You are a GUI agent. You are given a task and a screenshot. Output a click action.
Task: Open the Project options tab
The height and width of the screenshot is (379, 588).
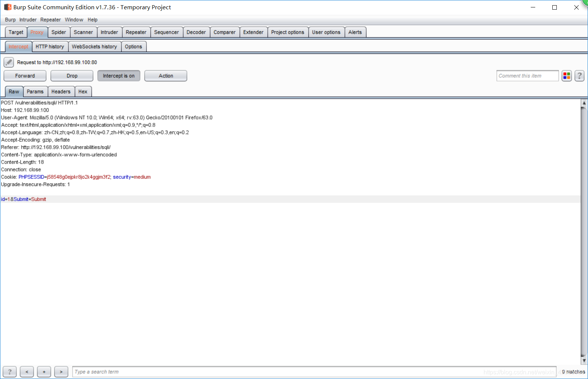(288, 32)
